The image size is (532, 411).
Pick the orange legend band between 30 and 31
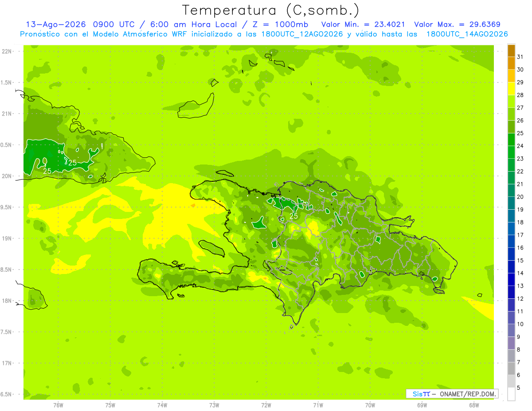pos(511,63)
